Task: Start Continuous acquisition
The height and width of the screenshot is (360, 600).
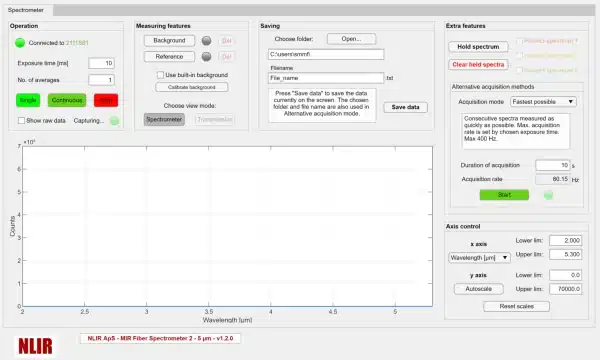Action: 67,100
